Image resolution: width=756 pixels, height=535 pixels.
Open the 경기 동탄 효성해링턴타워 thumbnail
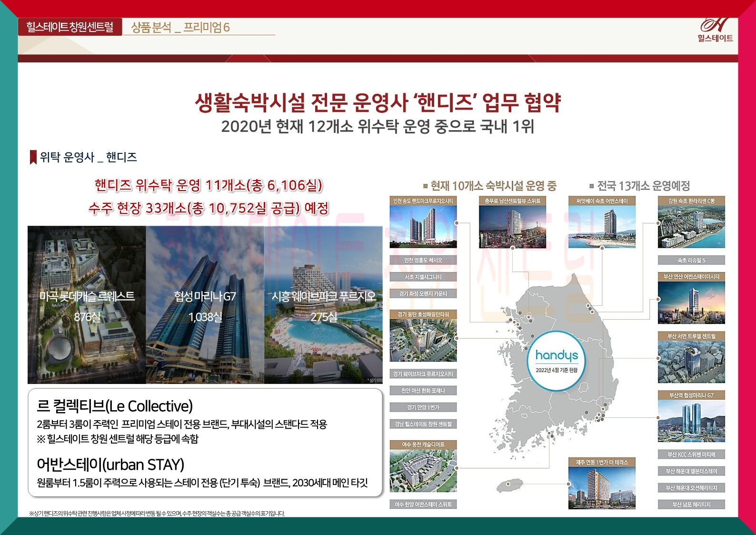coord(423,336)
